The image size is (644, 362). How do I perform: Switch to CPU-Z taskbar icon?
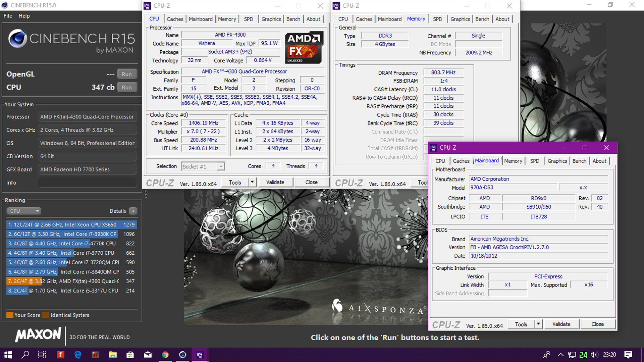click(x=200, y=355)
